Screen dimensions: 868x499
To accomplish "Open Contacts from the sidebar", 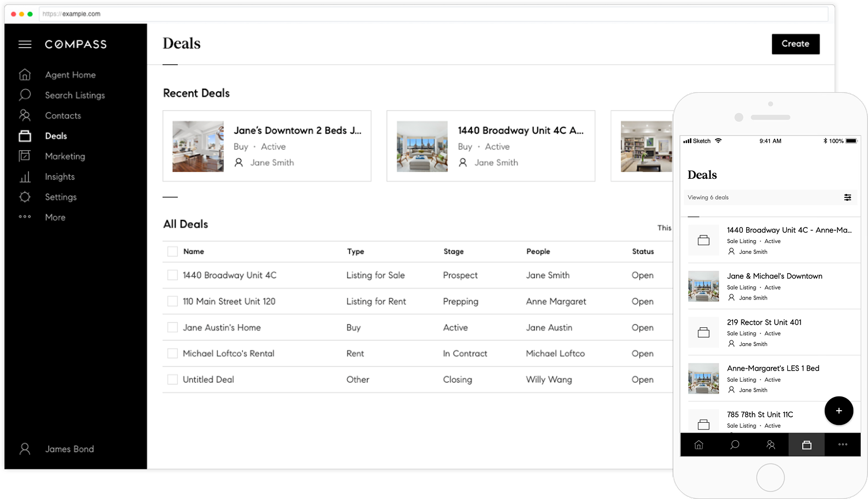I will pyautogui.click(x=63, y=115).
